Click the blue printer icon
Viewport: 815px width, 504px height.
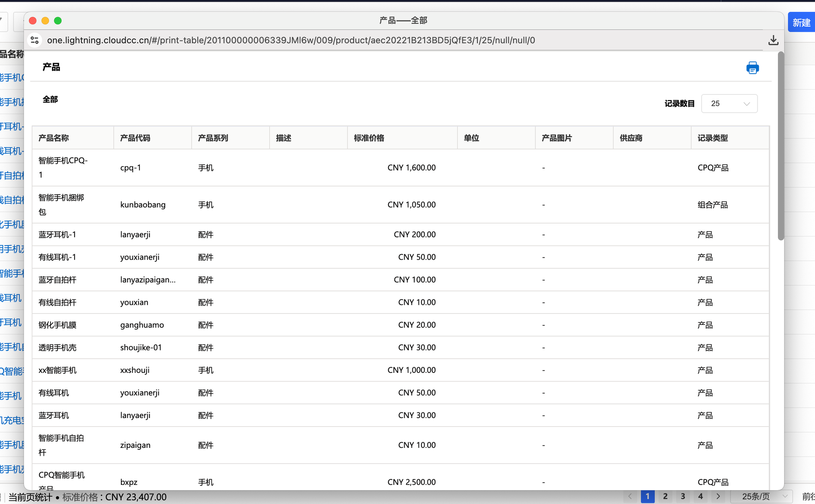pos(752,68)
